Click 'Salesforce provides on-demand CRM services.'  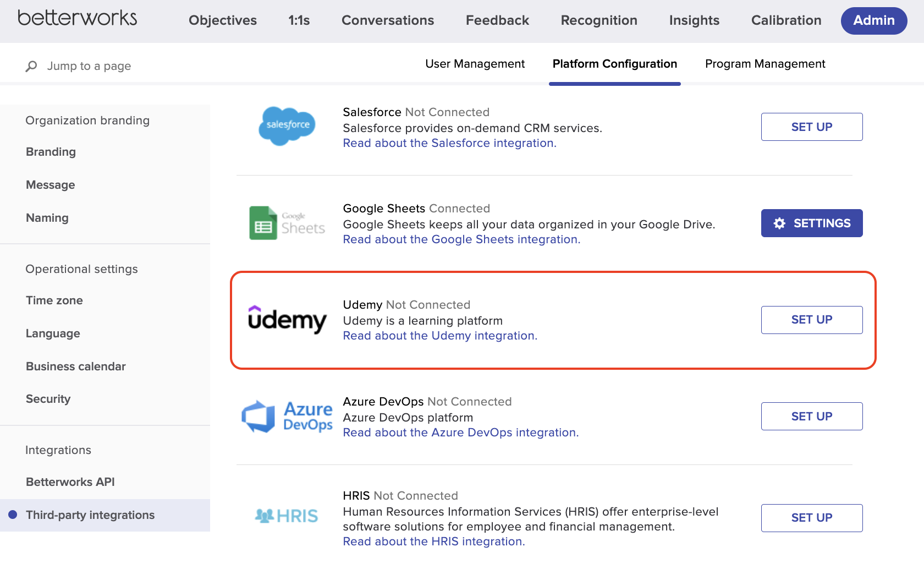click(x=472, y=128)
